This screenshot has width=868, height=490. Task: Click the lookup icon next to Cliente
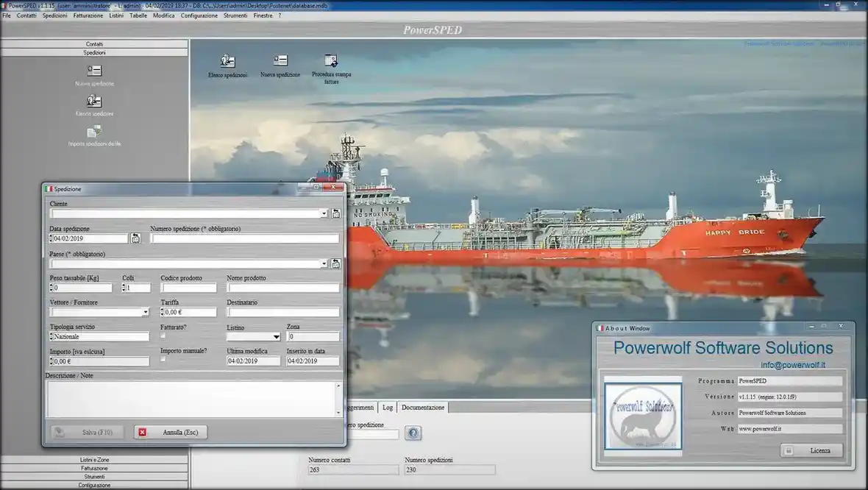tap(335, 213)
